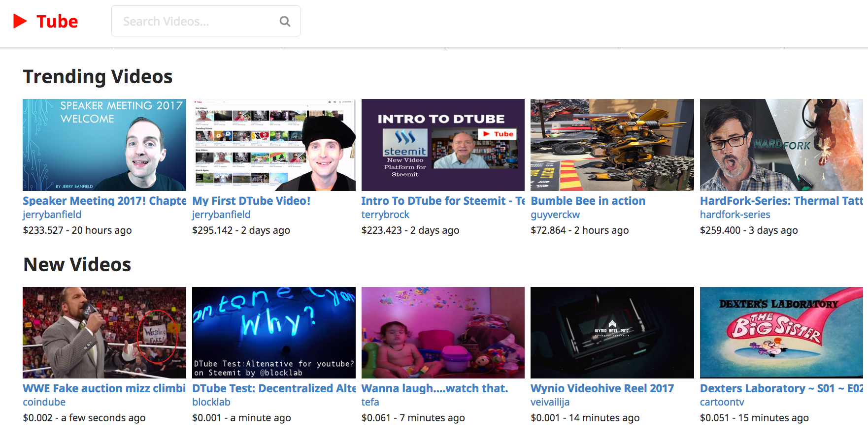Click '$259.400 - 3 days ago' text

pyautogui.click(x=749, y=230)
